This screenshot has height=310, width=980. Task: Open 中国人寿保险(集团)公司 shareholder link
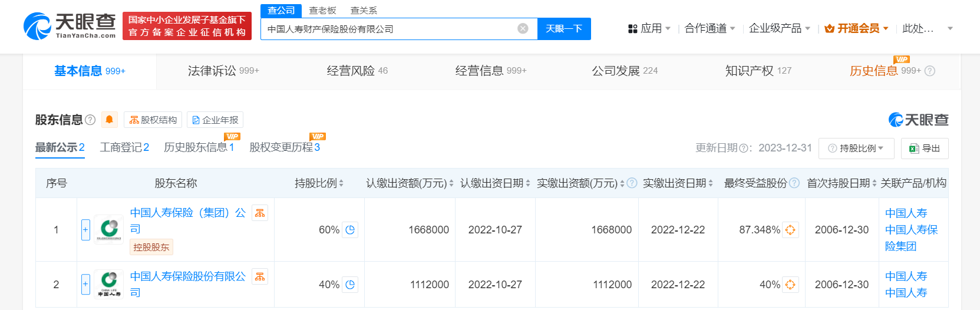(188, 221)
